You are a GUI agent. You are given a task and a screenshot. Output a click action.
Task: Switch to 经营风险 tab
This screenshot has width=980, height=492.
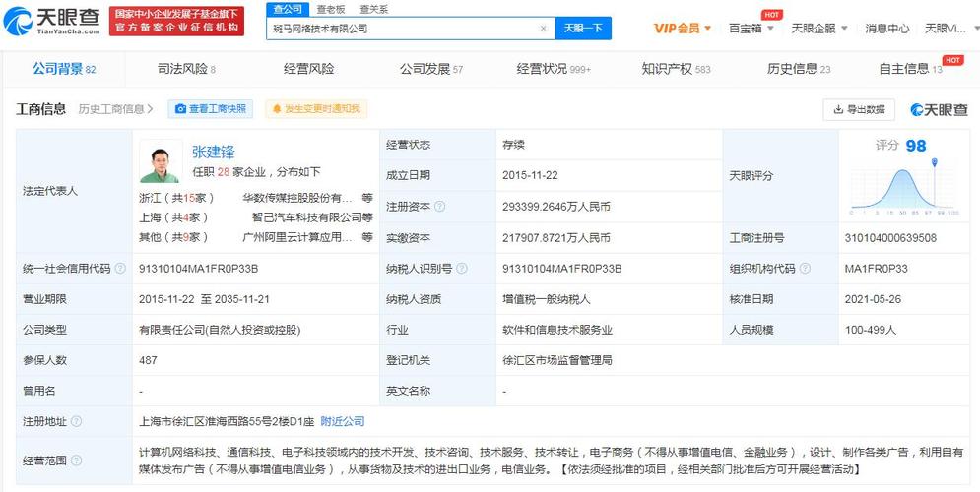coord(308,69)
